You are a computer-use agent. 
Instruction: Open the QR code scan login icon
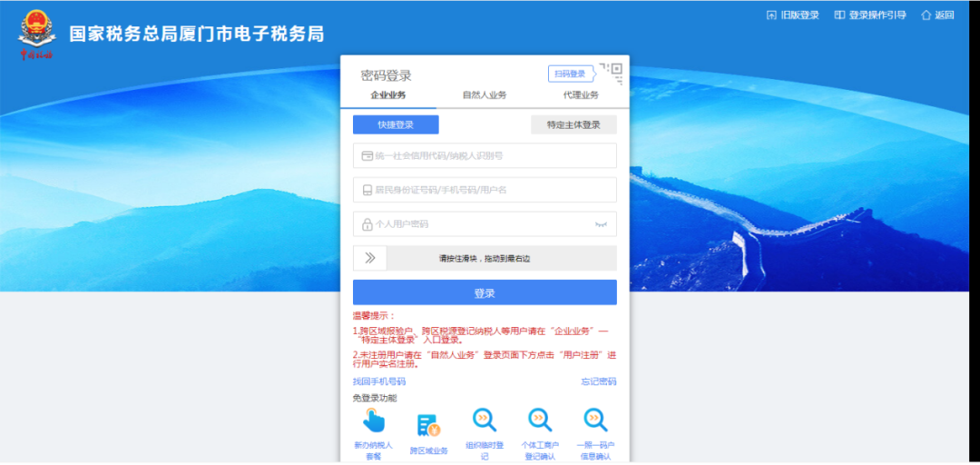[612, 74]
